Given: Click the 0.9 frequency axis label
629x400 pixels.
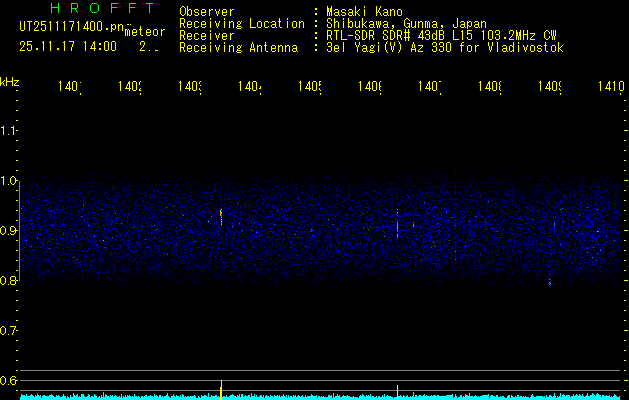Looking at the screenshot, I should [x=9, y=231].
